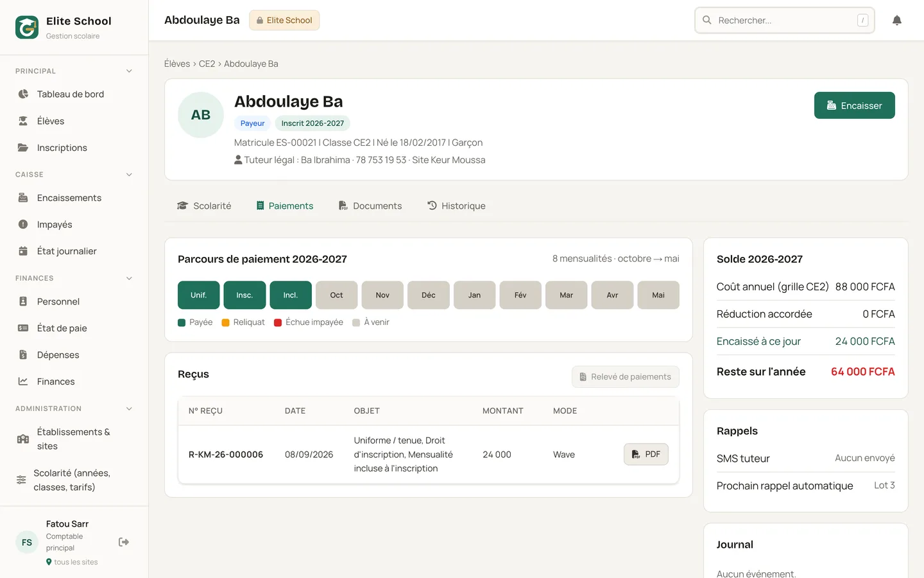Click the red Échue impayée legend swatch
Image resolution: width=924 pixels, height=578 pixels.
[x=278, y=322]
